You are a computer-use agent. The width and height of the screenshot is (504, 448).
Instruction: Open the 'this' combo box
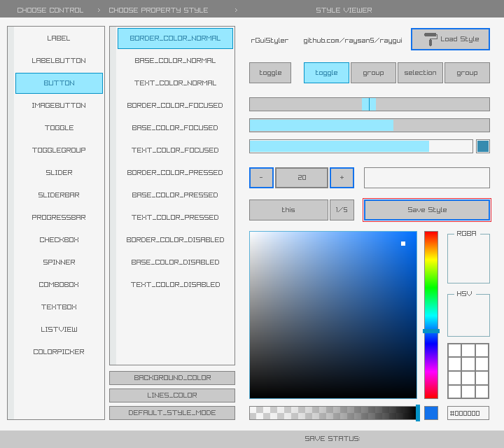pos(288,210)
